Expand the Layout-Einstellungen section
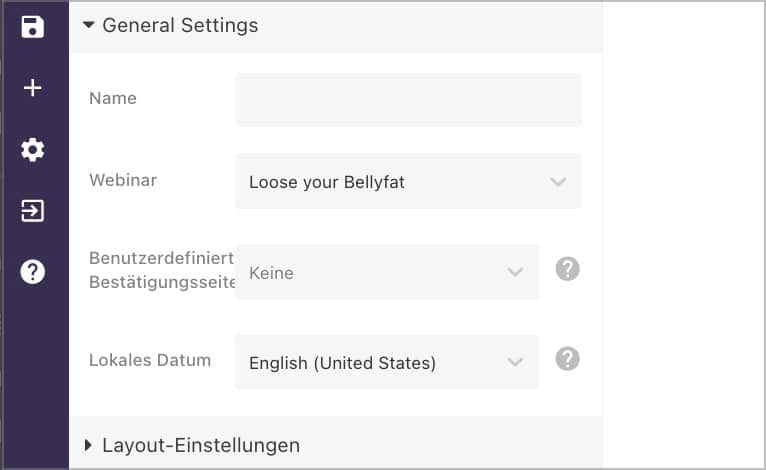Screen dimensions: 766x470 [88, 445]
